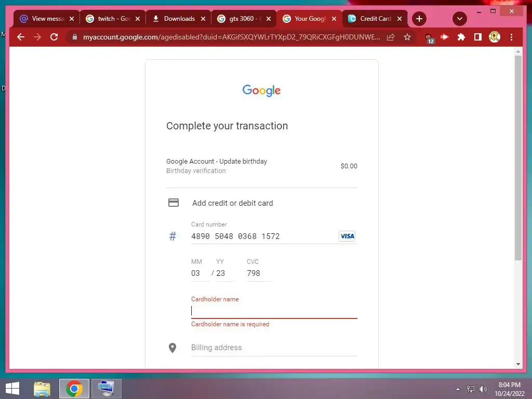Close the Downloads tab
532x399 pixels.
203,19
